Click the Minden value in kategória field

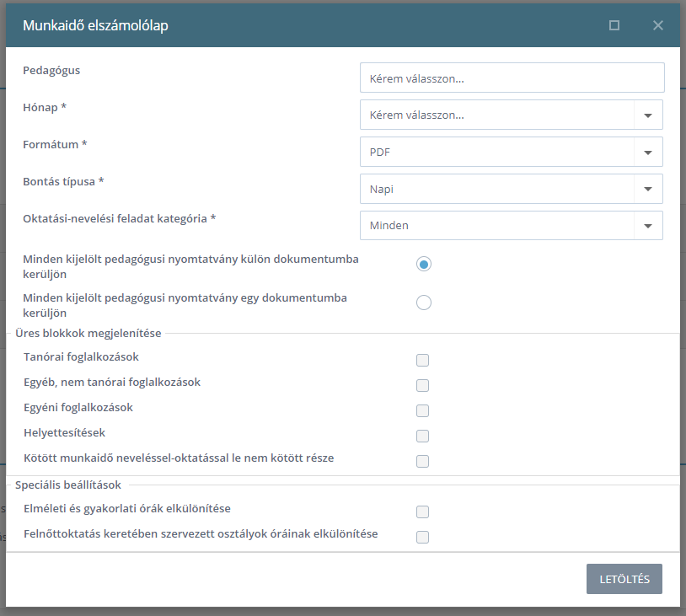[x=389, y=225]
